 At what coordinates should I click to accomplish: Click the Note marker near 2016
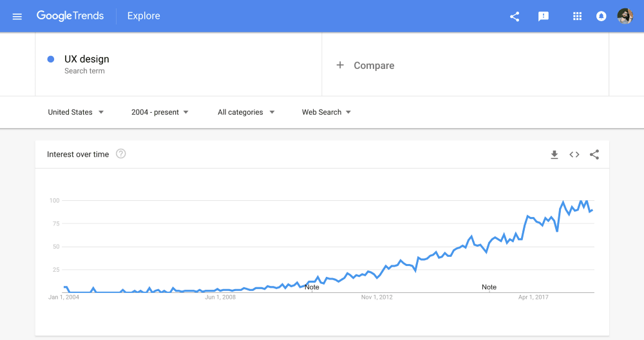tap(489, 287)
